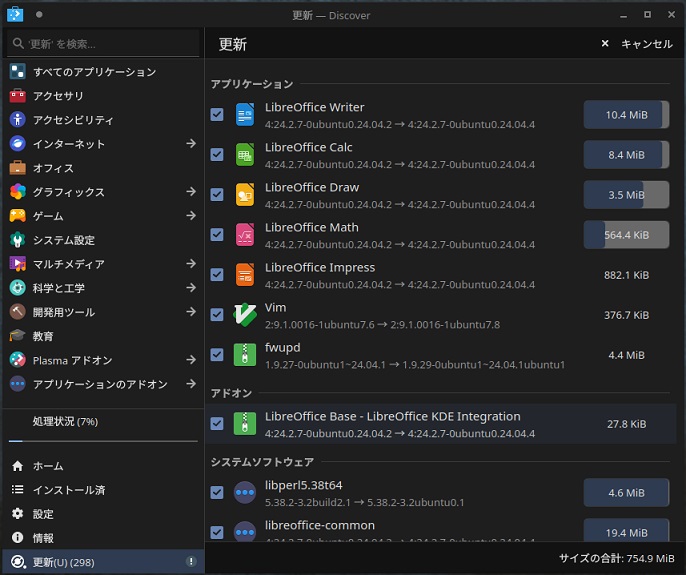The image size is (686, 575).
Task: Expand the 科学と工学 category arrow
Action: tap(191, 288)
